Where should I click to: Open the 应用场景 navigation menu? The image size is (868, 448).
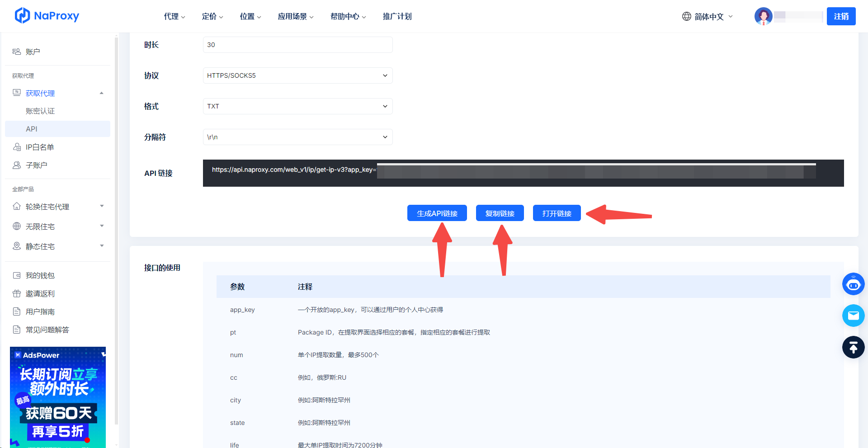pyautogui.click(x=296, y=16)
